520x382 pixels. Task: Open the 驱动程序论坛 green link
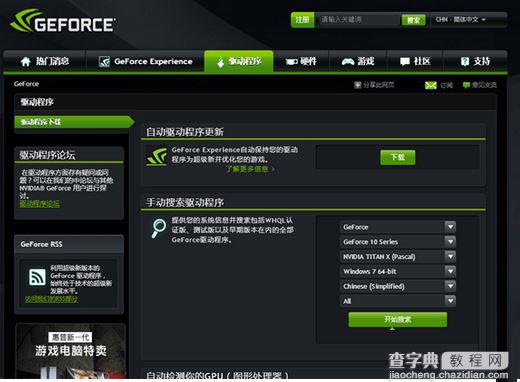click(x=40, y=204)
